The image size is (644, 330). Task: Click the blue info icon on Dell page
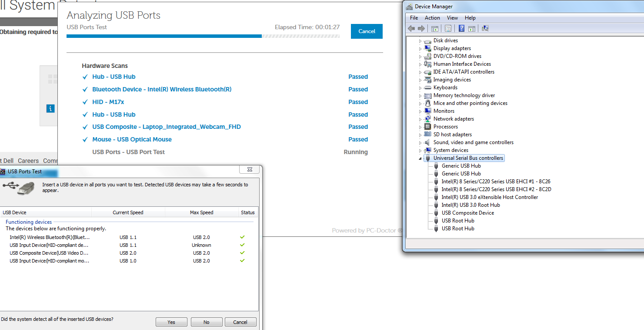click(x=50, y=108)
